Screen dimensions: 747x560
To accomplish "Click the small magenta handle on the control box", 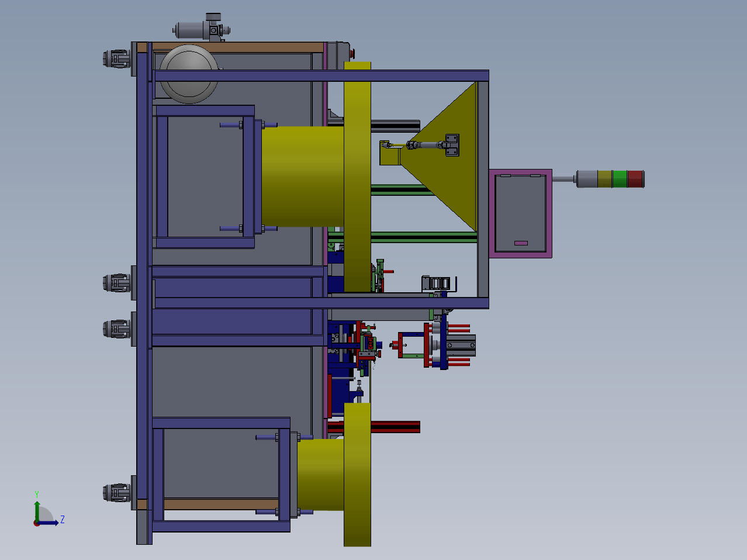I will point(521,243).
